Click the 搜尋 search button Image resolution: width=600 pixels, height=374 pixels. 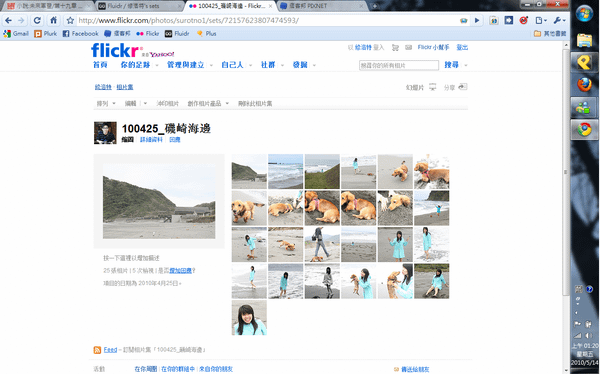point(452,65)
